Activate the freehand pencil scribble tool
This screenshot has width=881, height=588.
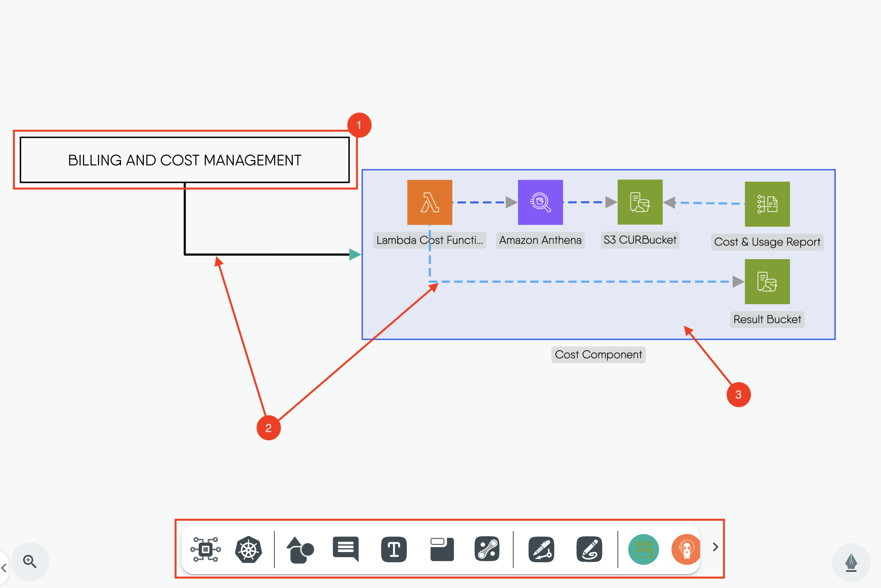pos(589,549)
